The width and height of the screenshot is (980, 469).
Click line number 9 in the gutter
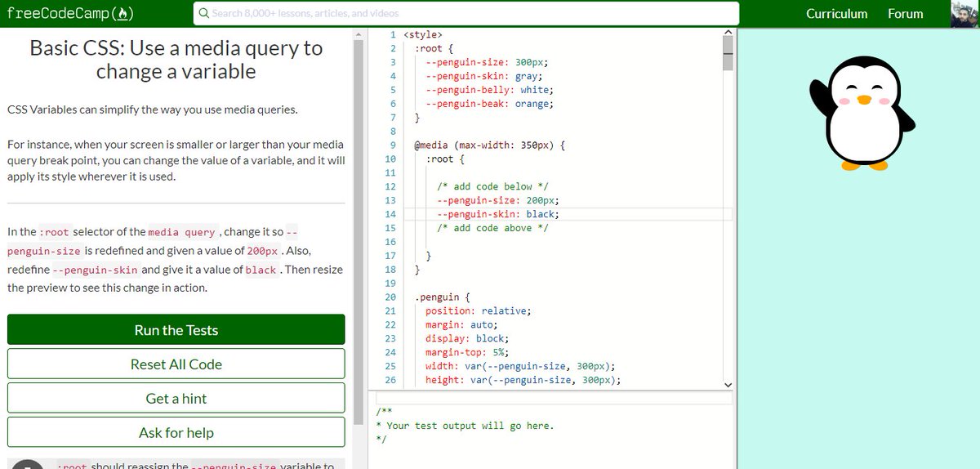click(x=392, y=145)
